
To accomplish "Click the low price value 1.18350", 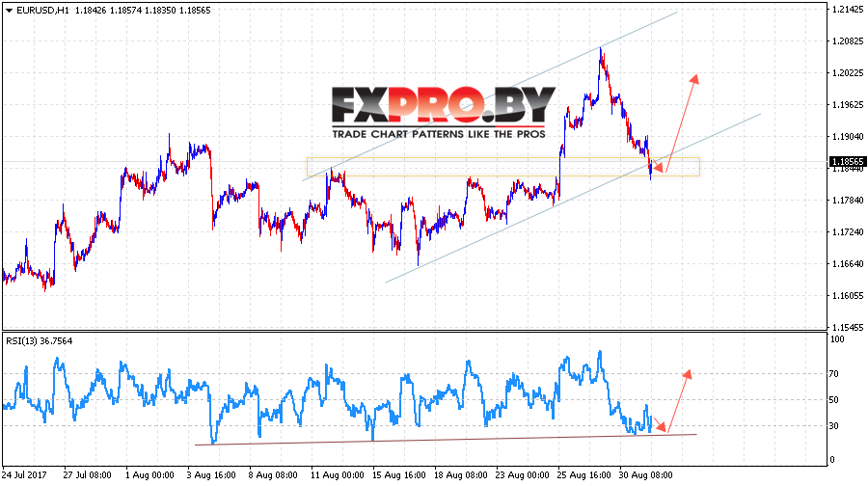I will 160,11.
